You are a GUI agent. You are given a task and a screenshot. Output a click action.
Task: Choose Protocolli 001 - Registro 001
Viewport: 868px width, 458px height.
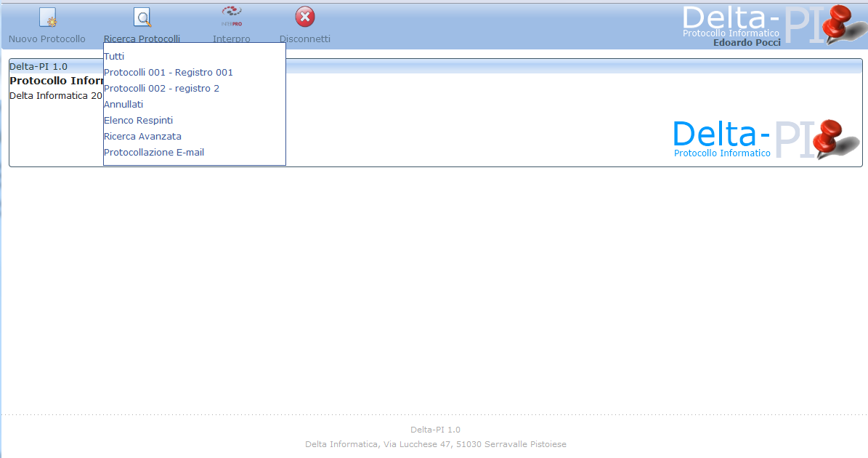[169, 73]
